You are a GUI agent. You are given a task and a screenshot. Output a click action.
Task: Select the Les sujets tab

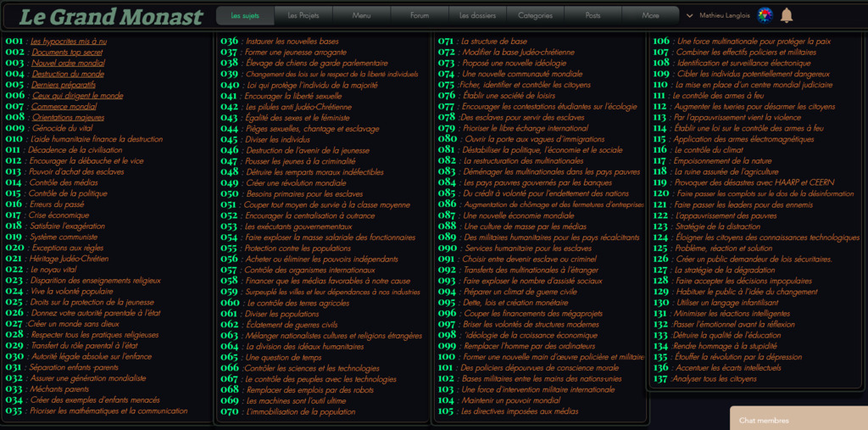click(245, 15)
